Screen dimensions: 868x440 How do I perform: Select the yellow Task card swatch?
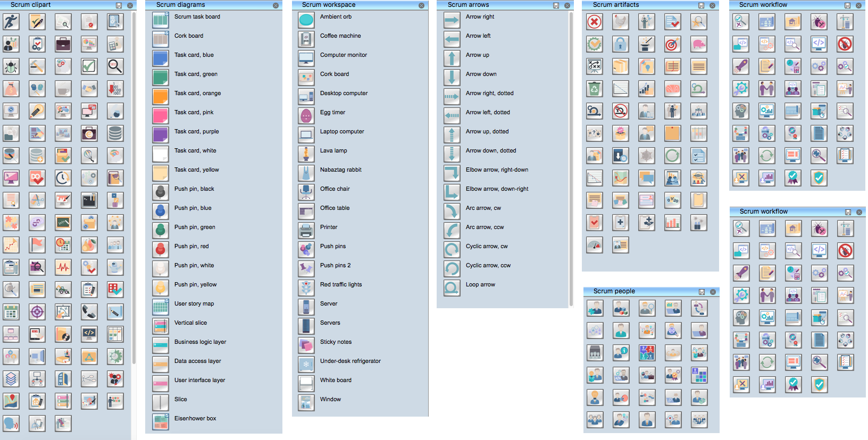pos(161,173)
